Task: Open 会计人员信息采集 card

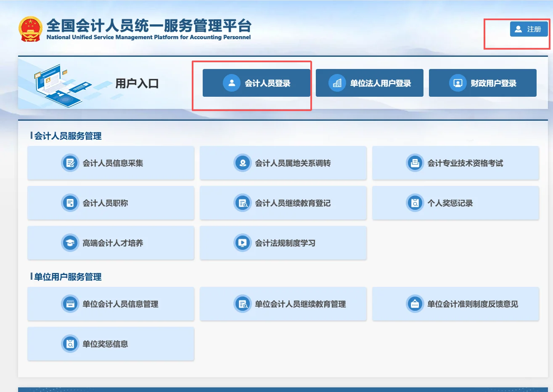Action: (x=111, y=163)
